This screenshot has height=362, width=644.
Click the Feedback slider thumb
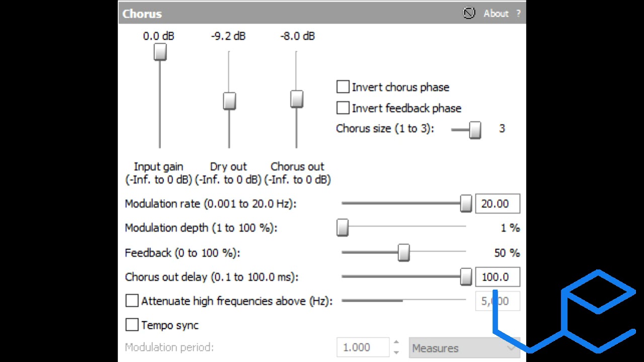click(x=404, y=252)
